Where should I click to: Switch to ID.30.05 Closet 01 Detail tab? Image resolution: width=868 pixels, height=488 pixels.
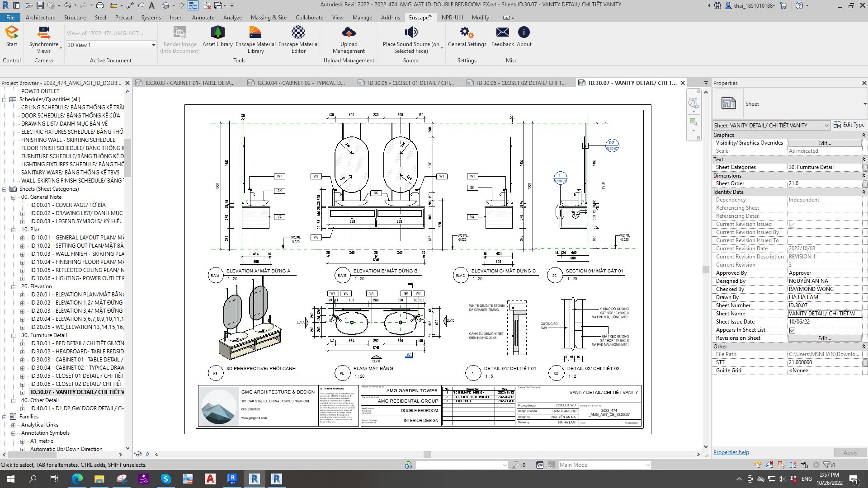410,83
